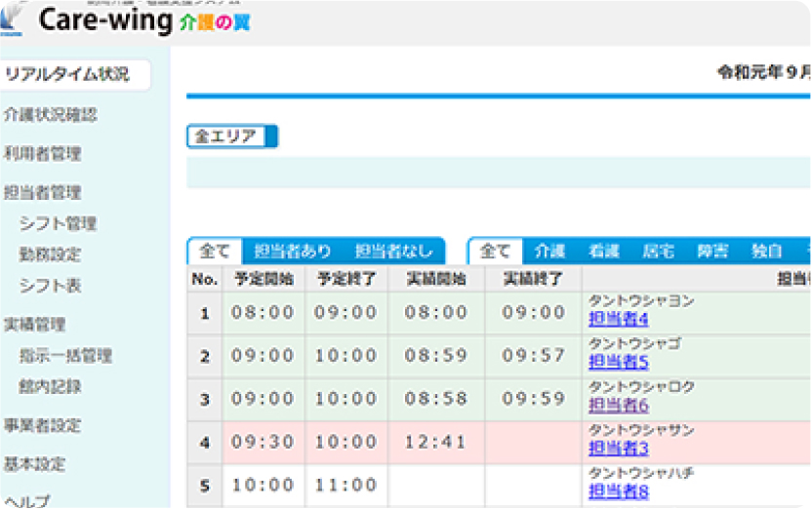Select the 全て service type tab
Viewport: 812px width, 509px height.
point(496,252)
